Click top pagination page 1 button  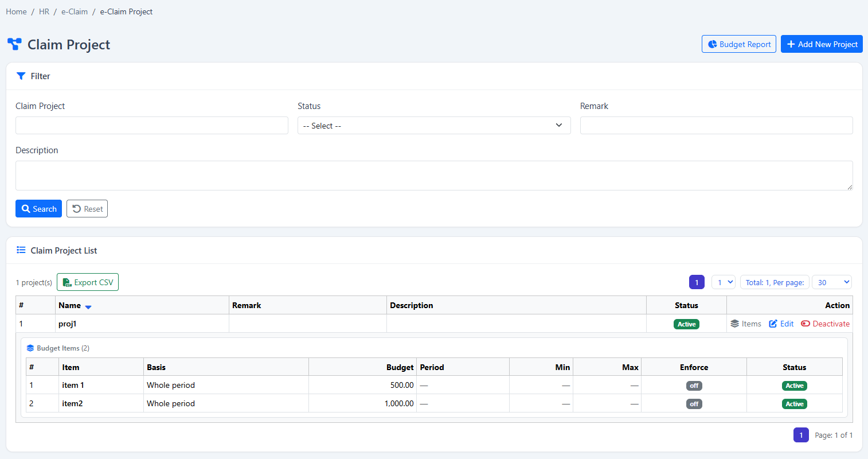pyautogui.click(x=697, y=282)
